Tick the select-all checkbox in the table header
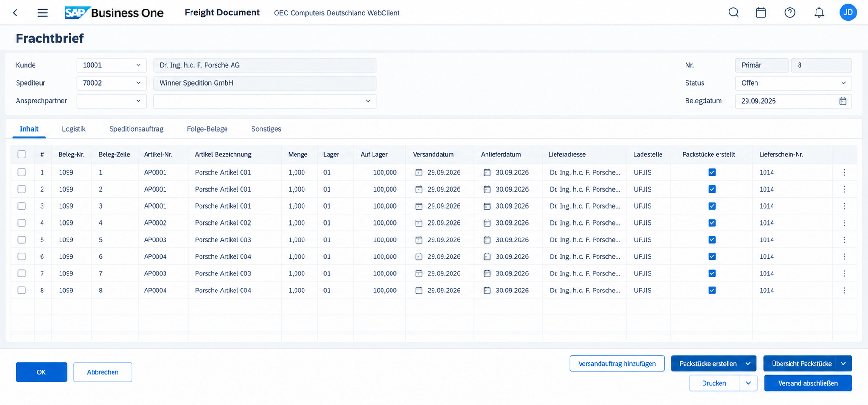The image size is (868, 405). pos(22,154)
